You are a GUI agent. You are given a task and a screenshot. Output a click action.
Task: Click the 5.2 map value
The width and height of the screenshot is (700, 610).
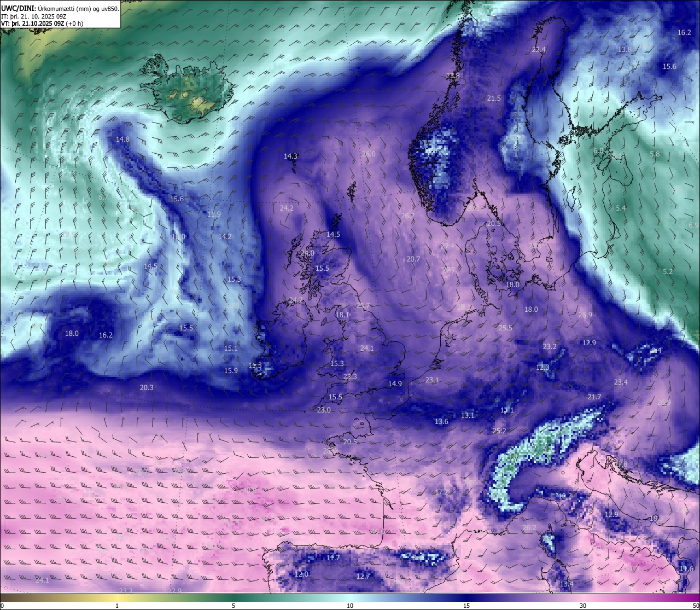(x=668, y=271)
